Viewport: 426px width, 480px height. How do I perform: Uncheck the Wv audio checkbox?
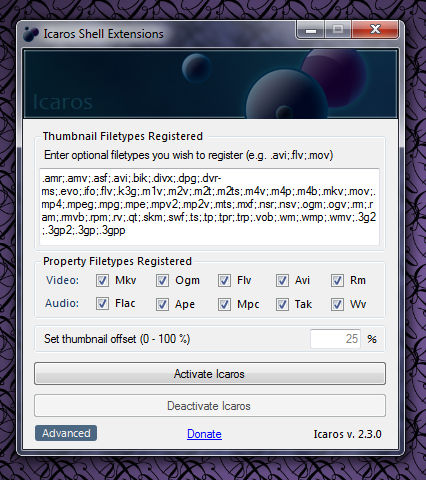pyautogui.click(x=337, y=304)
